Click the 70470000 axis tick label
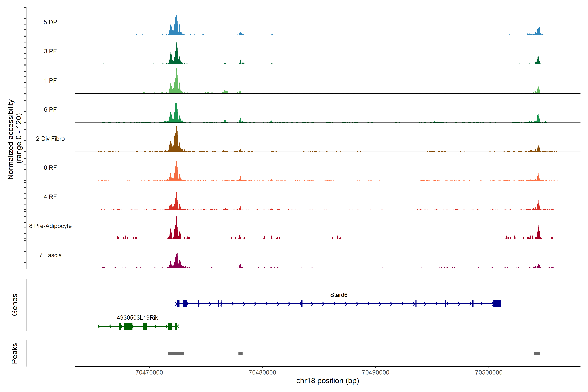 pos(149,372)
